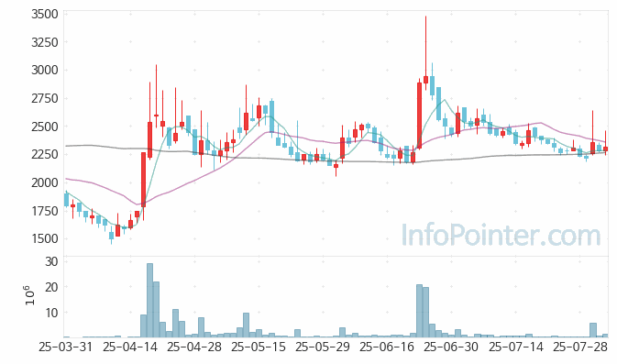
Task: Select the 1750 price axis label
Action: pos(45,211)
